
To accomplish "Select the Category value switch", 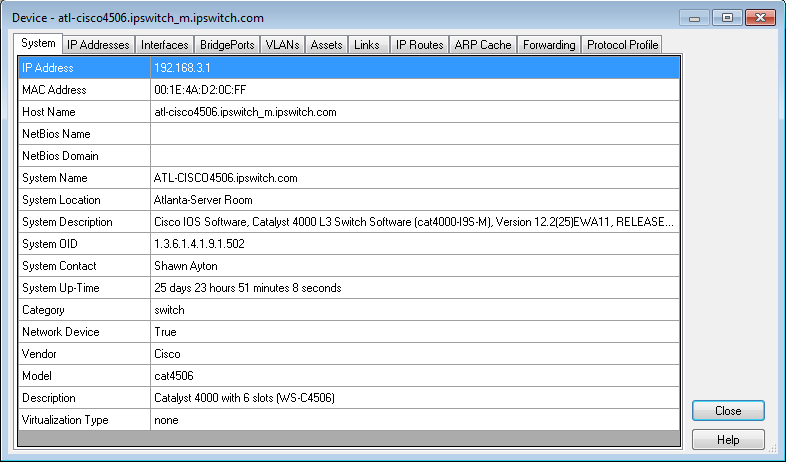I will point(415,310).
